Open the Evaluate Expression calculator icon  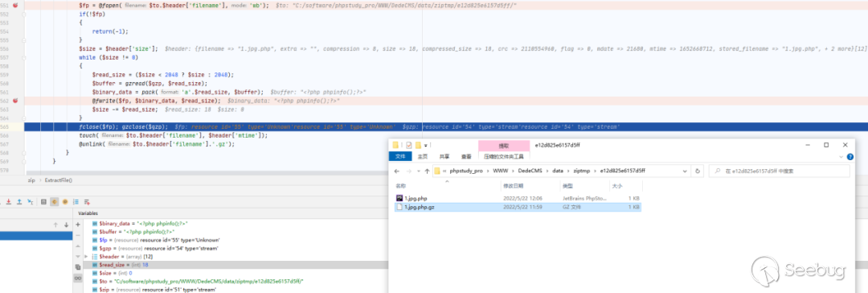(43, 201)
